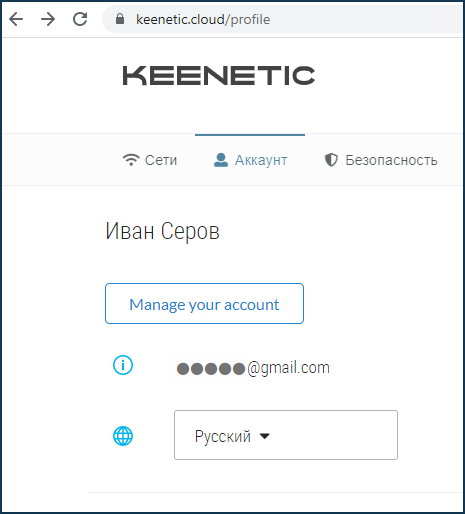Click the globe language icon
This screenshot has width=465, height=514.
pos(123,436)
